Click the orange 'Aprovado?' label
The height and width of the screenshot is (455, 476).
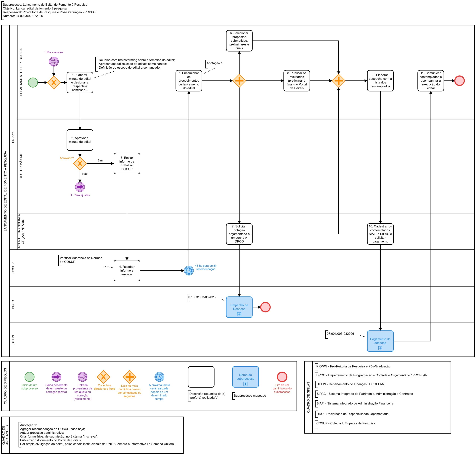pos(67,158)
